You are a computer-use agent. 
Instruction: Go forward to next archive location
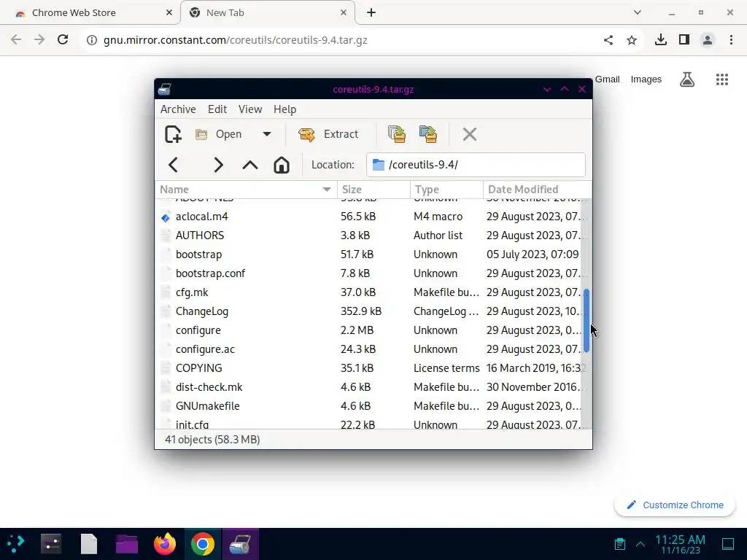218,165
